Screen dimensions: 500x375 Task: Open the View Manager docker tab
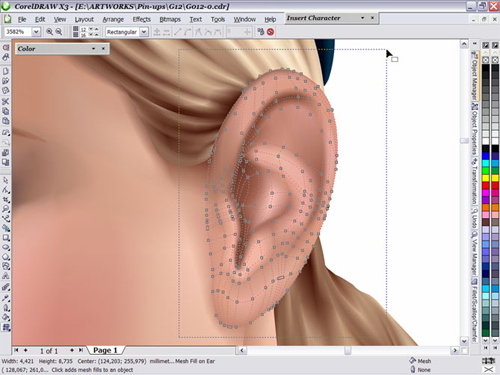click(x=474, y=253)
